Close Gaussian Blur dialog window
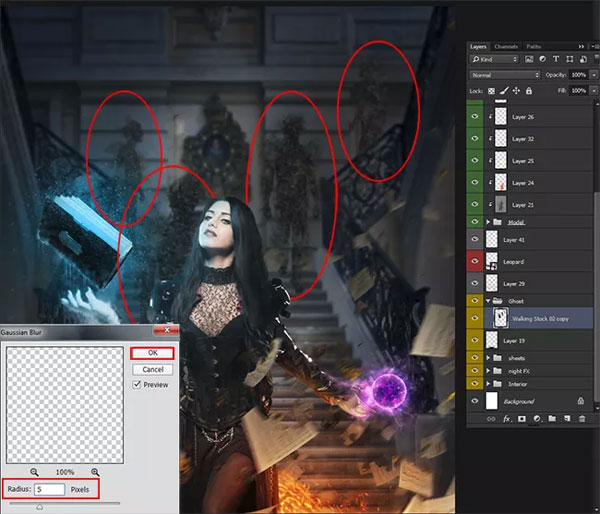The height and width of the screenshot is (514, 600). point(166,330)
